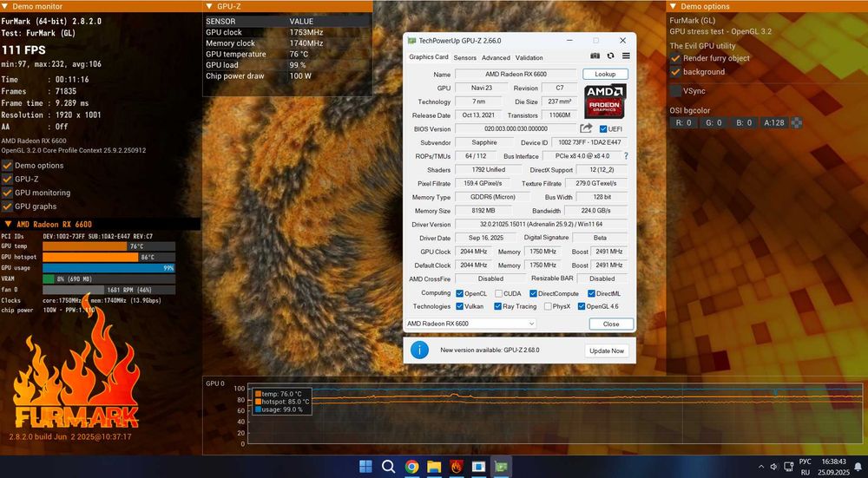
Task: Click the FurMark flame taskbar icon
Action: pos(457,467)
